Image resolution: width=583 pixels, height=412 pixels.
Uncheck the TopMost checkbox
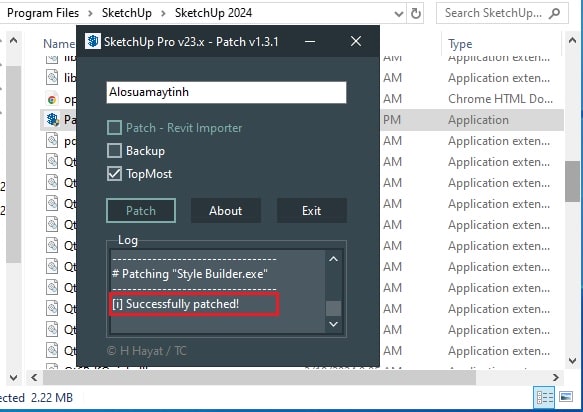pos(115,174)
